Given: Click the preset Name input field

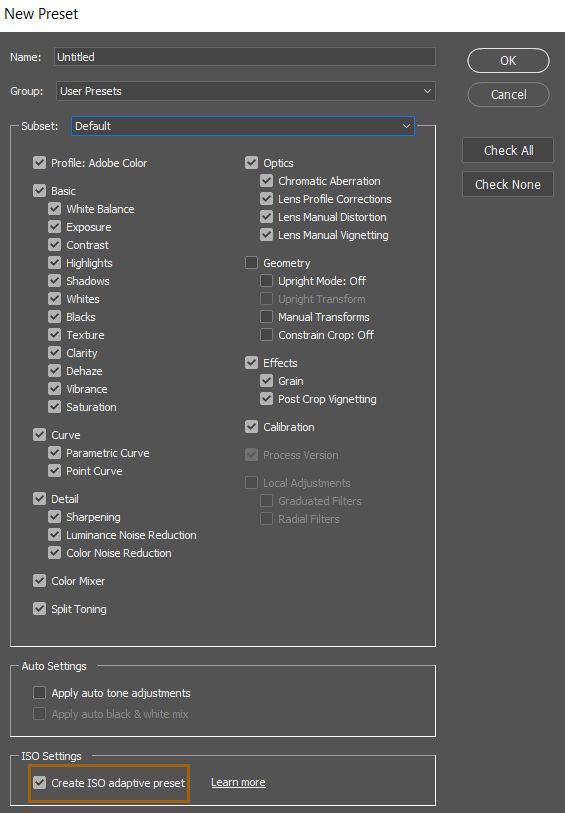Looking at the screenshot, I should (x=245, y=57).
